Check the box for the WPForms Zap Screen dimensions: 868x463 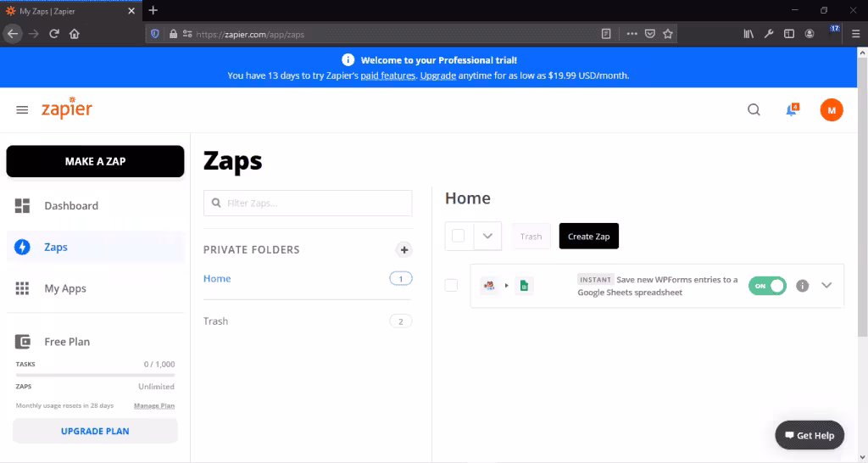451,285
